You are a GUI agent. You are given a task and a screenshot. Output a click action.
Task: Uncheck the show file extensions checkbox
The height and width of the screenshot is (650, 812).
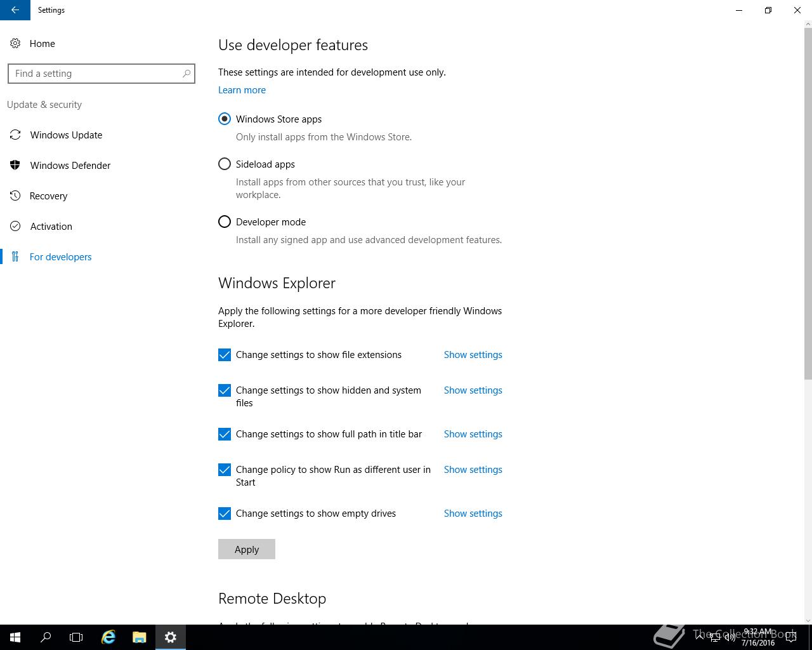tap(225, 355)
